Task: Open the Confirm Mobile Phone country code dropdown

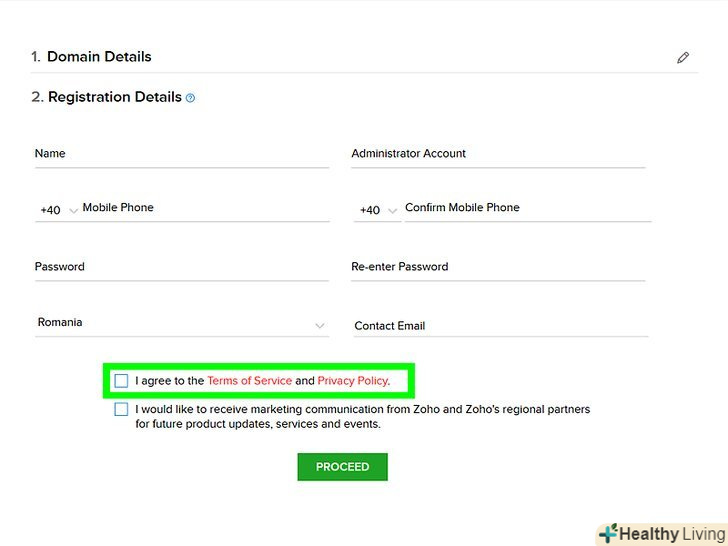Action: point(377,210)
